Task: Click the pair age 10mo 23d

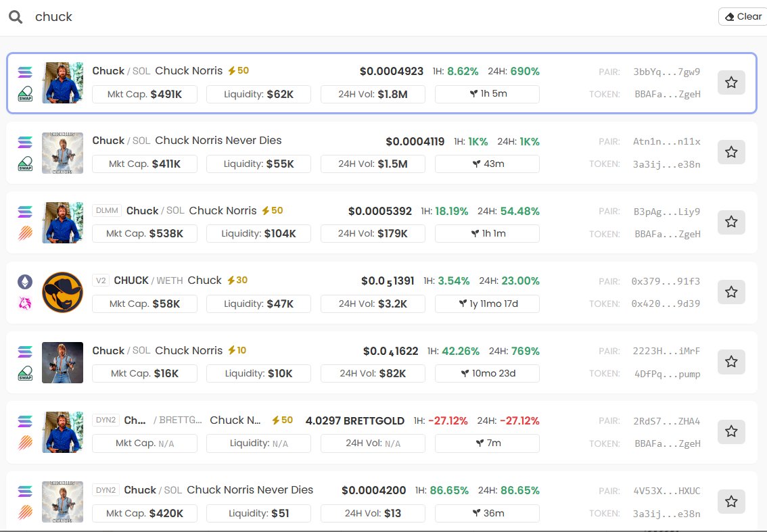Action: pos(487,374)
